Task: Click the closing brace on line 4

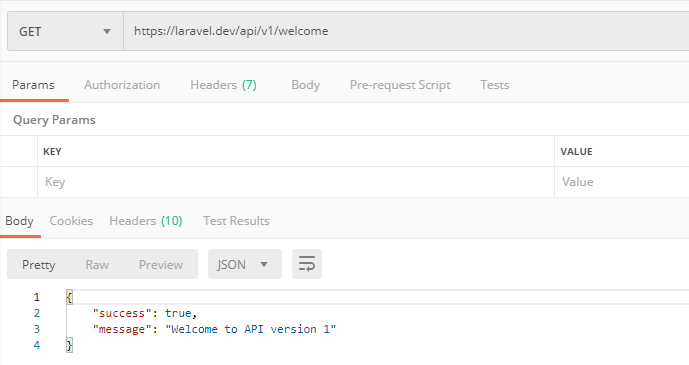Action: [69, 345]
